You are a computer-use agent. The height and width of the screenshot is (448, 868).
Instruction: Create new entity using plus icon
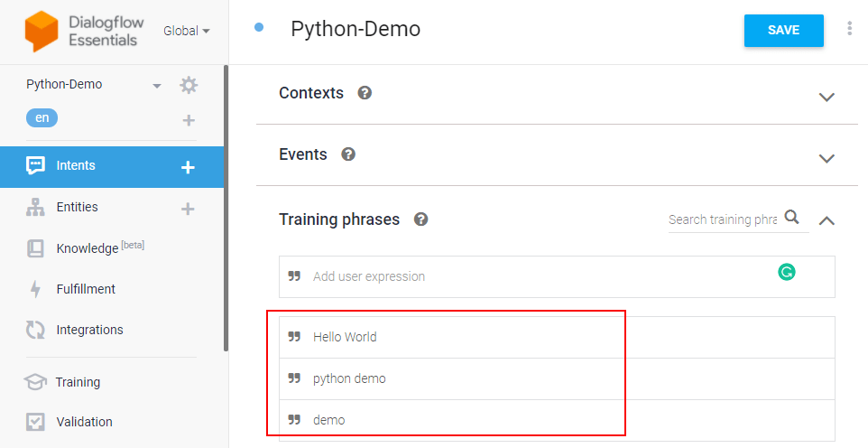point(189,209)
